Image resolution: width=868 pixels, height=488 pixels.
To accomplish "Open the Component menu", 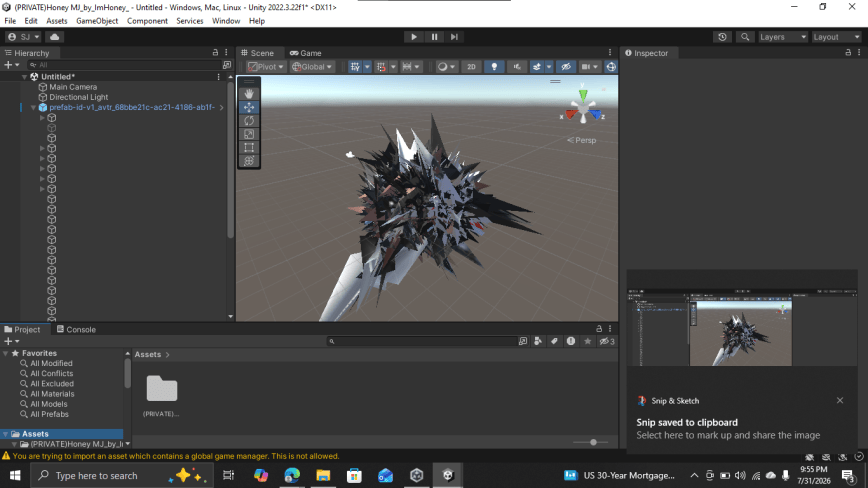I will coord(147,21).
